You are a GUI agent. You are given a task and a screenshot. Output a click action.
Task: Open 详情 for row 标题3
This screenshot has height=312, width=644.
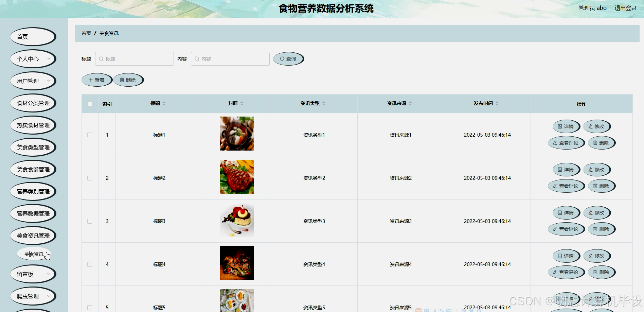click(566, 213)
